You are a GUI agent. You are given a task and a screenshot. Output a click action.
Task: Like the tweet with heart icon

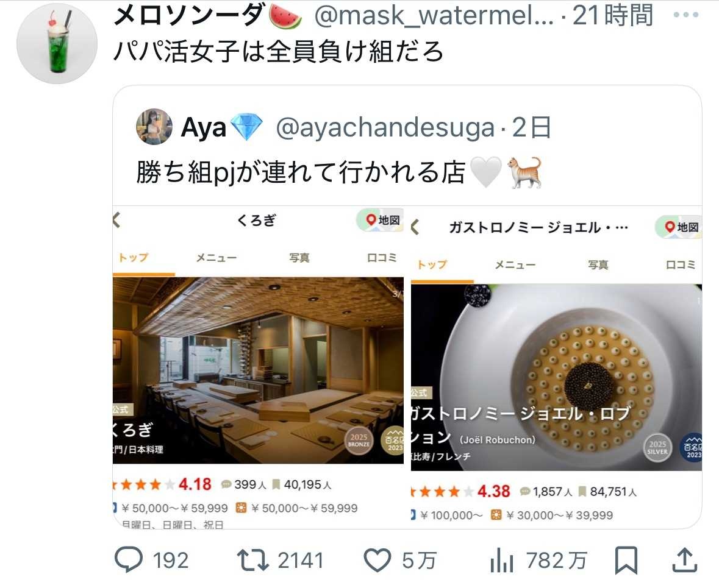pyautogui.click(x=377, y=560)
